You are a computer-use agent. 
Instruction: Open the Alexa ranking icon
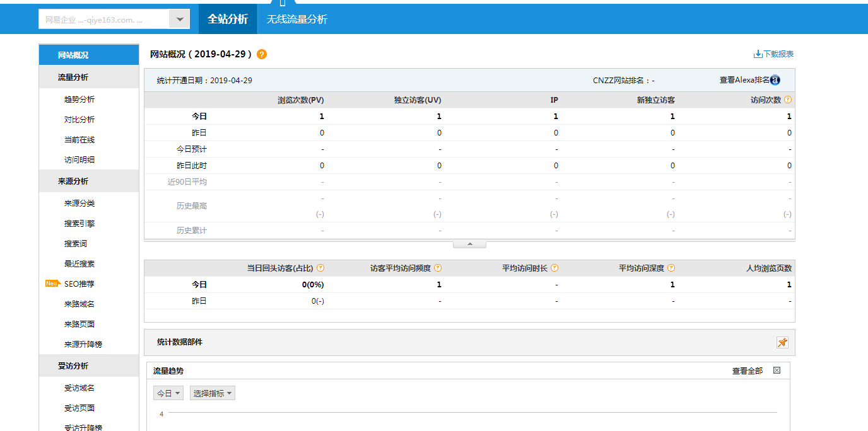coord(775,80)
